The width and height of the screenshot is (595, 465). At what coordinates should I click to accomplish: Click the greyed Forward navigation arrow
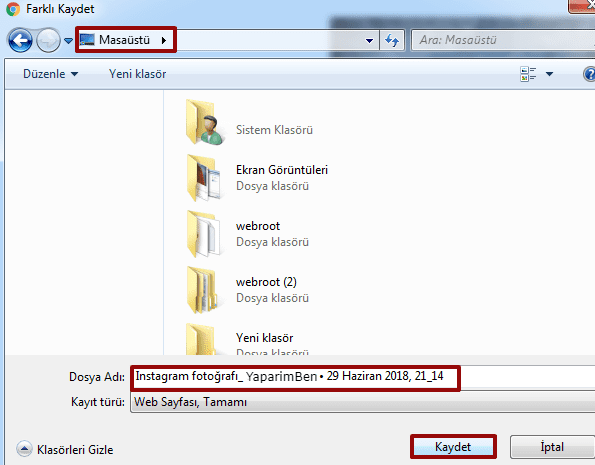[48, 40]
